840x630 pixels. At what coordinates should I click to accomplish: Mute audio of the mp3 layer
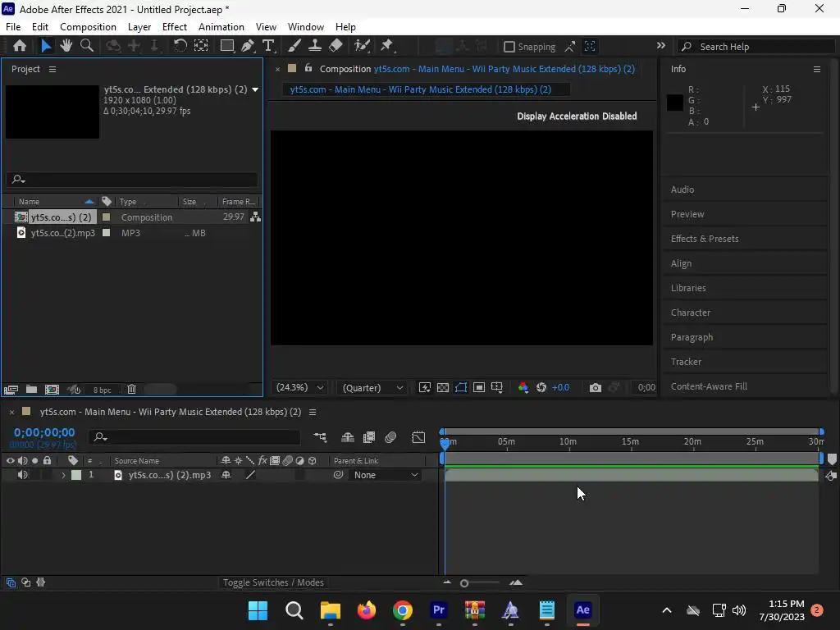pyautogui.click(x=22, y=475)
